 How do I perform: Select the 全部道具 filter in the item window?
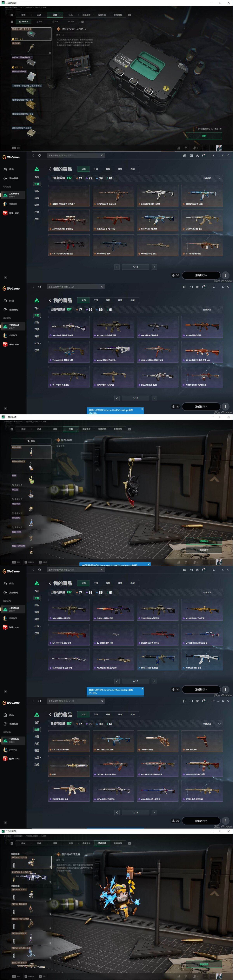click(x=24, y=22)
